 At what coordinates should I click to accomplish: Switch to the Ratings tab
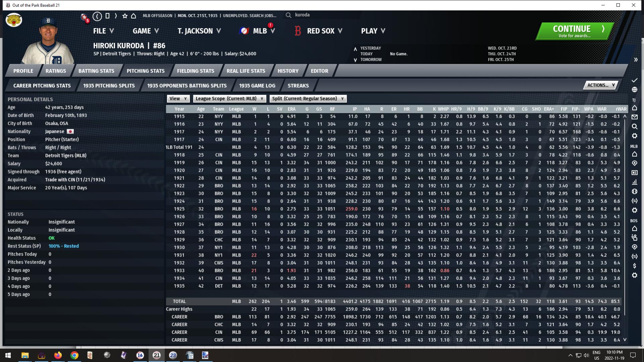56,71
